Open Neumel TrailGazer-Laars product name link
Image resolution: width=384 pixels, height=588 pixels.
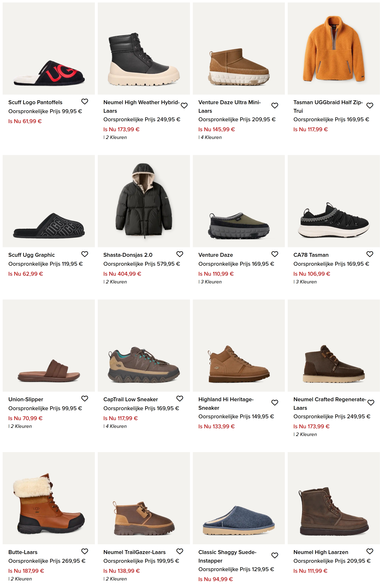click(x=134, y=552)
